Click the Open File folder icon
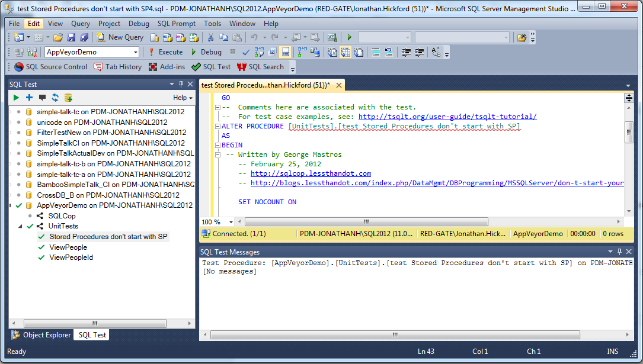This screenshot has width=643, height=364. (x=58, y=38)
